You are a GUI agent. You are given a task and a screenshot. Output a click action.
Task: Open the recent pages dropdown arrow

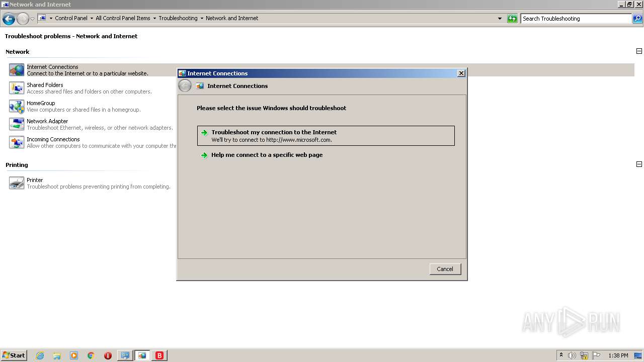tap(33, 19)
